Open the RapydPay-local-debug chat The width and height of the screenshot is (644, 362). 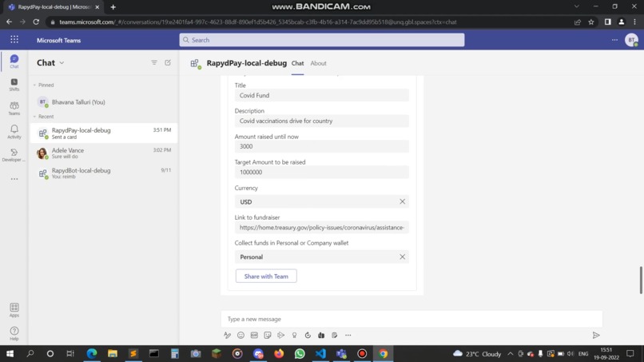tap(104, 133)
